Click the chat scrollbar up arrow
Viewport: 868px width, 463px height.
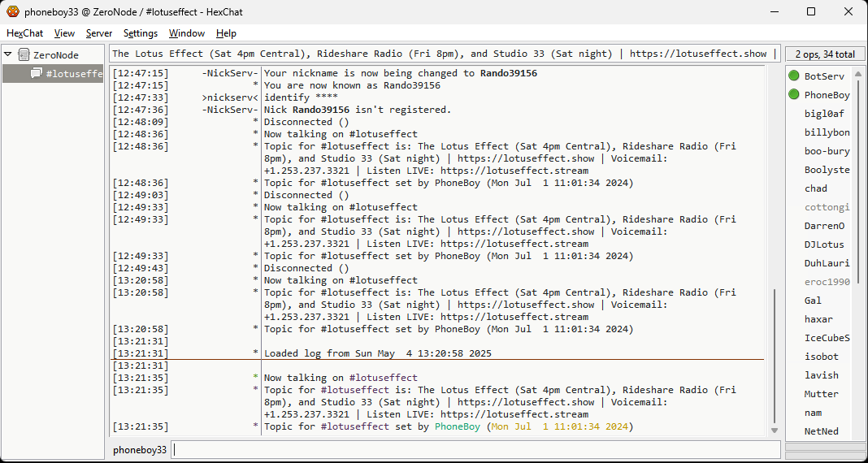(x=774, y=72)
